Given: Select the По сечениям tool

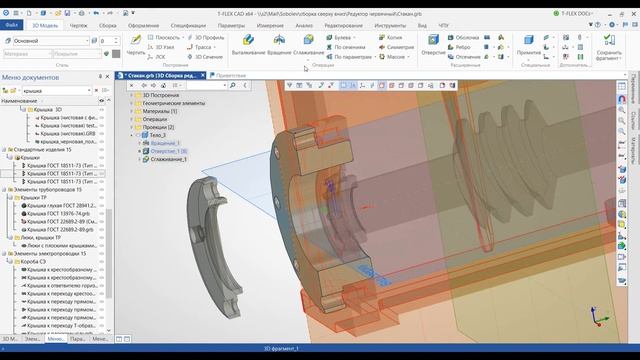Looking at the screenshot, I should pyautogui.click(x=346, y=47).
